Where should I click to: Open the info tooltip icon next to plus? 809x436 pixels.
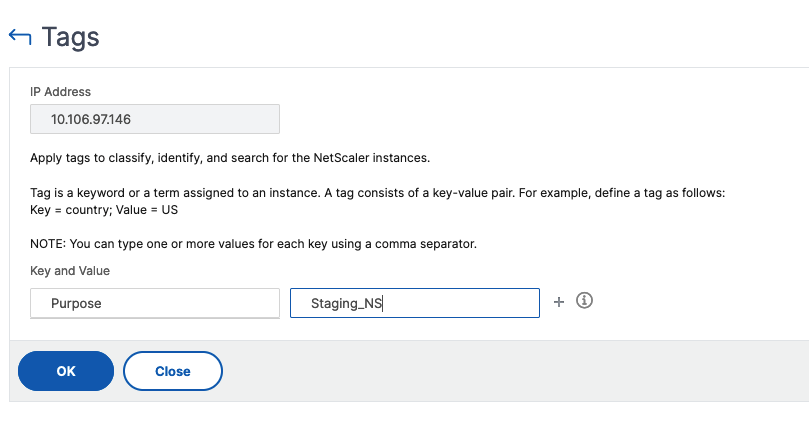point(584,300)
